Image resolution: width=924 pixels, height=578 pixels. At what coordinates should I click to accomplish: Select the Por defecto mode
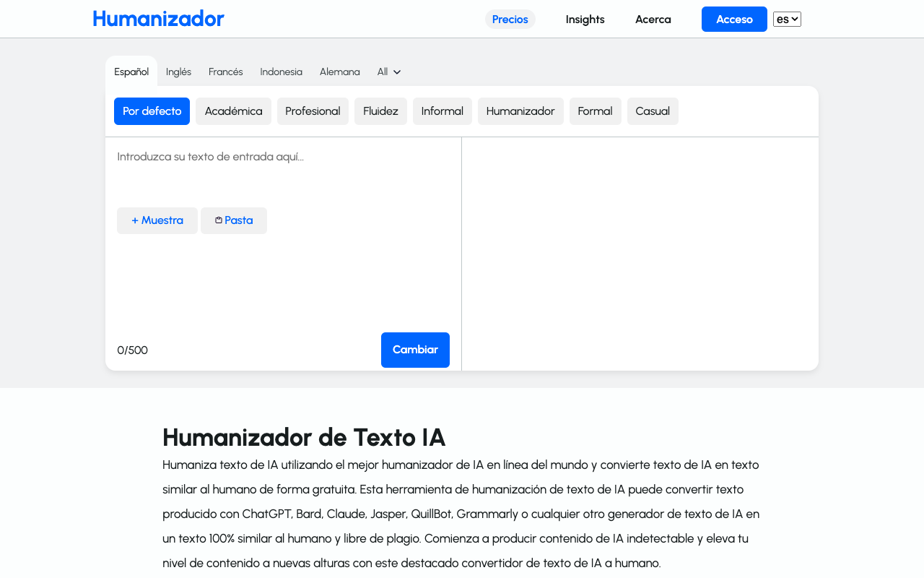(152, 111)
